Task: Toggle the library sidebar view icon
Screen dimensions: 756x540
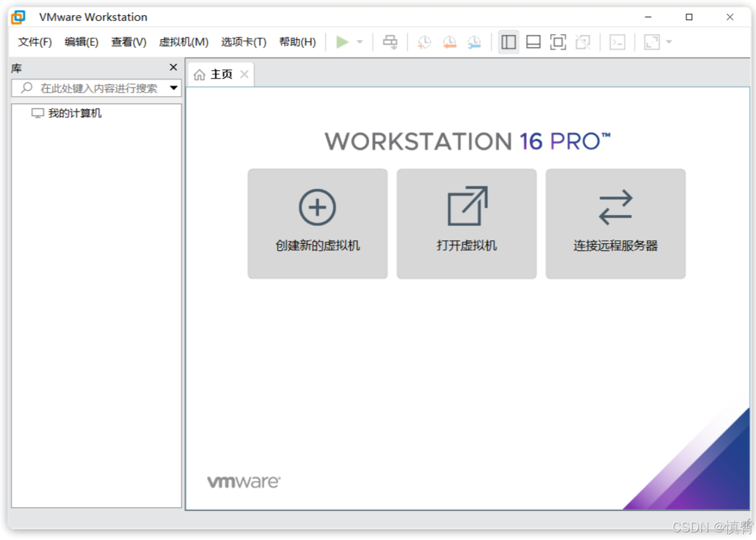Action: 509,42
